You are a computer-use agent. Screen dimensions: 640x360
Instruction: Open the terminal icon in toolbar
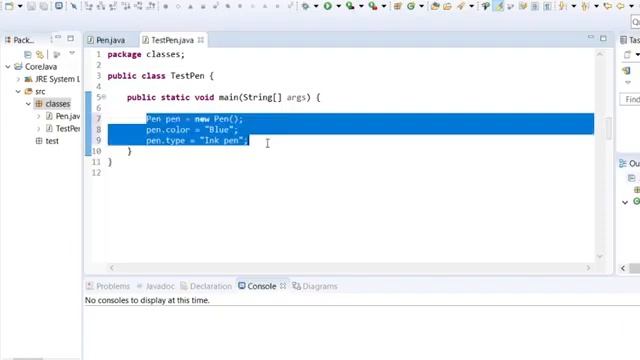coord(59,6)
